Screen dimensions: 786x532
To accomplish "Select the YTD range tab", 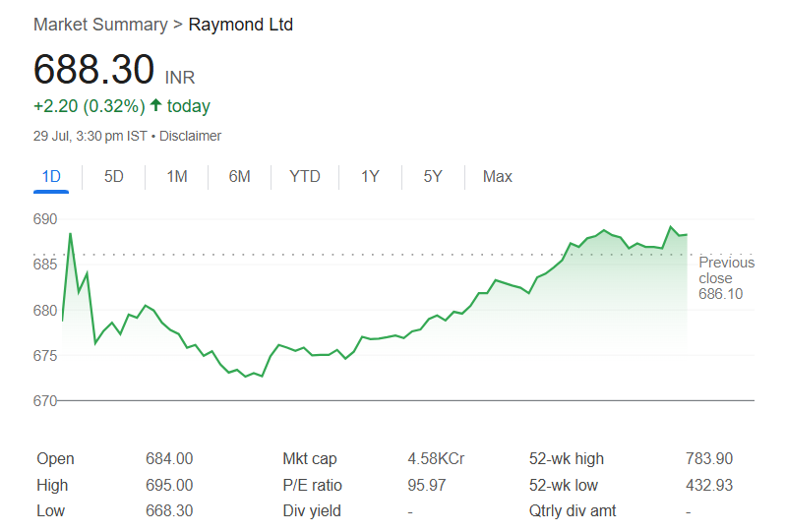I will tap(305, 177).
